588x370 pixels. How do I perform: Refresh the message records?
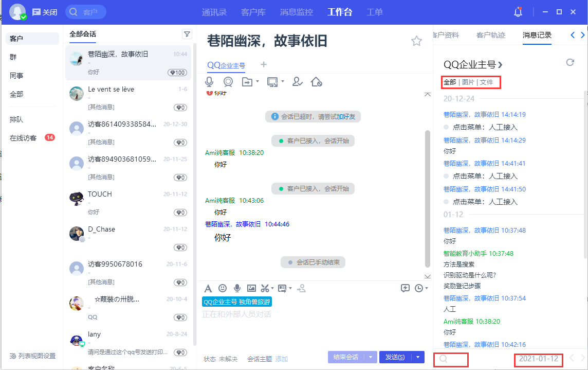[x=570, y=62]
